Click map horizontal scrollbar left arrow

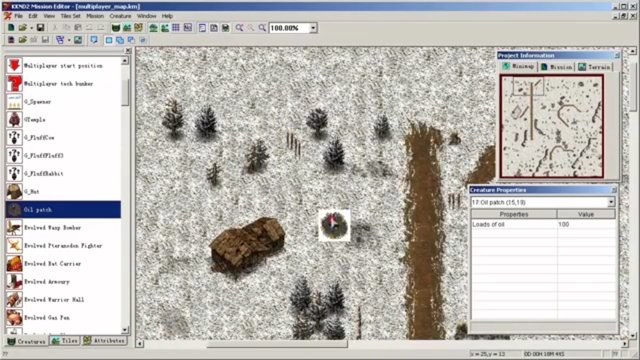click(140, 344)
